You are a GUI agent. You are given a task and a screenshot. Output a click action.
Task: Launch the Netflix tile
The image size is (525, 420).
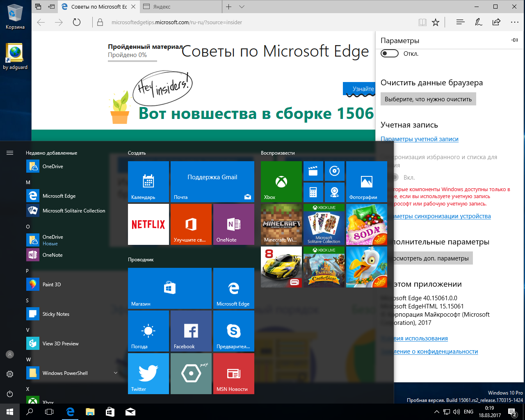pos(148,224)
